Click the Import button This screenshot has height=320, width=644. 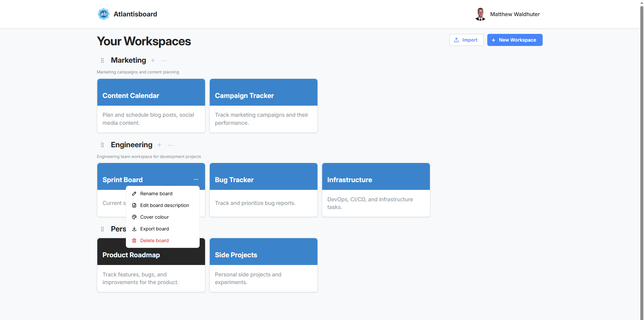(x=466, y=40)
